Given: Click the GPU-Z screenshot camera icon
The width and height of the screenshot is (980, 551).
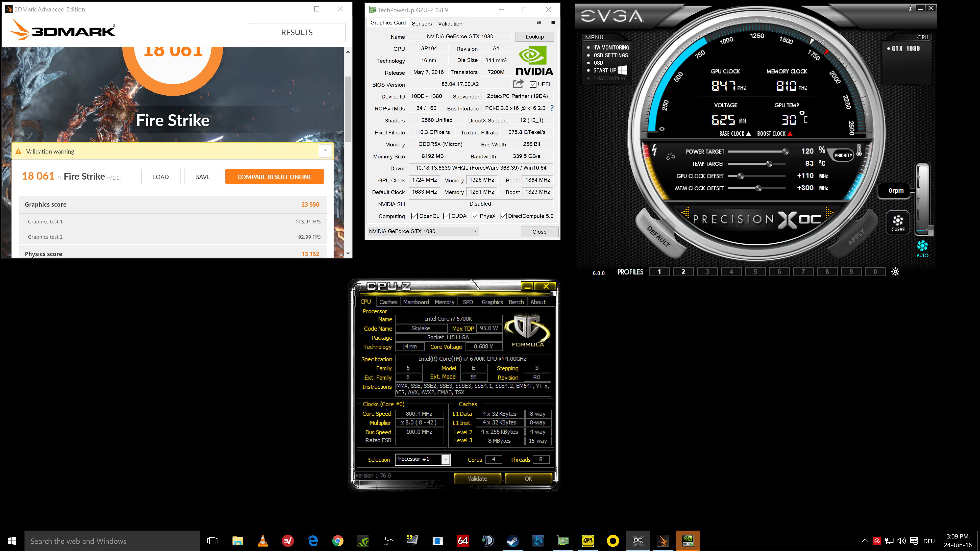Looking at the screenshot, I should [x=539, y=23].
